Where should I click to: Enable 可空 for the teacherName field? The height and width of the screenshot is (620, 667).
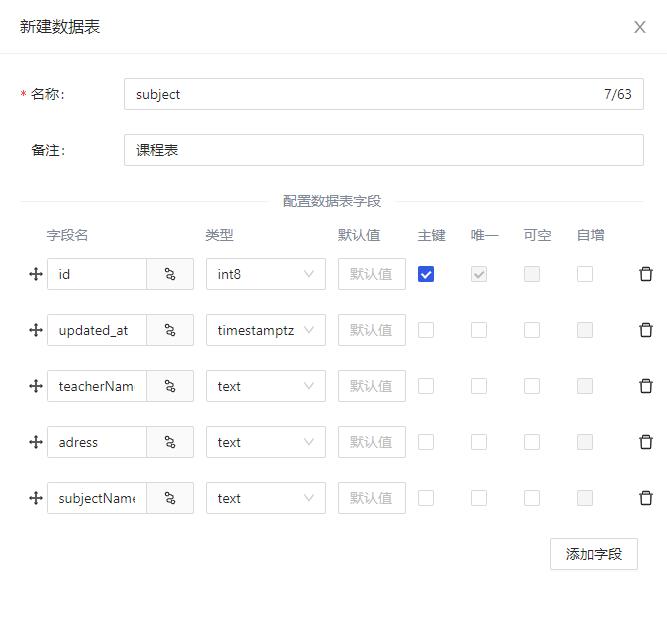click(x=532, y=386)
